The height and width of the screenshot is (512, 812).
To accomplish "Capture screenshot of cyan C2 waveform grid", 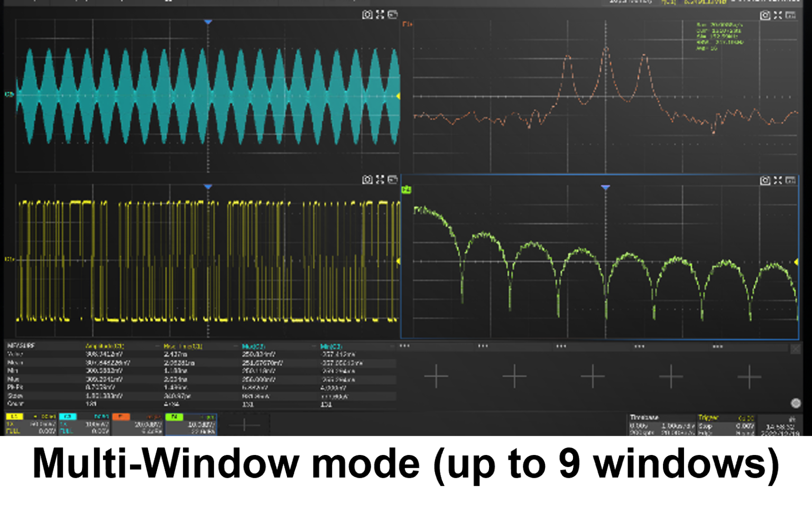I will [367, 15].
